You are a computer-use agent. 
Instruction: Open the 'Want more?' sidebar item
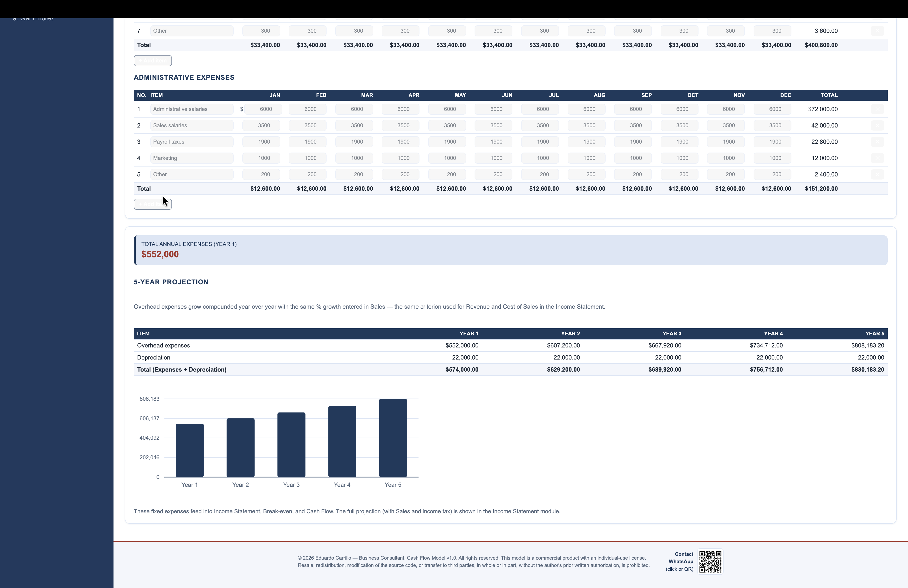pos(33,19)
